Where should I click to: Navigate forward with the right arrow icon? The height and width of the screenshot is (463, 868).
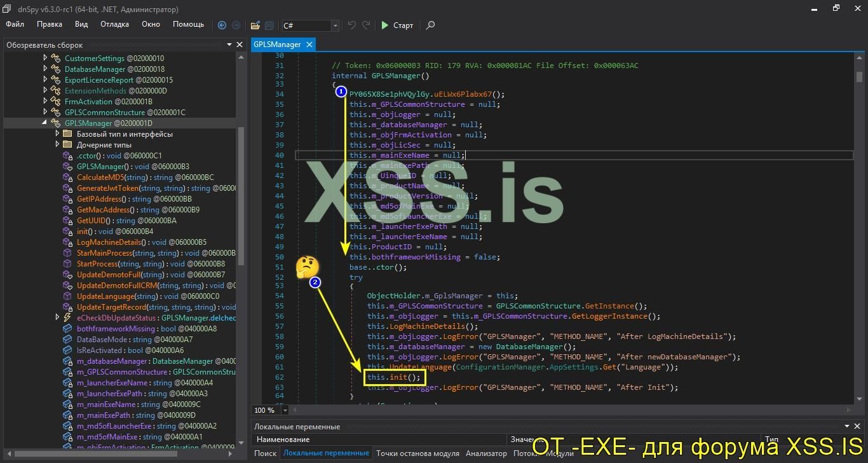(x=236, y=25)
